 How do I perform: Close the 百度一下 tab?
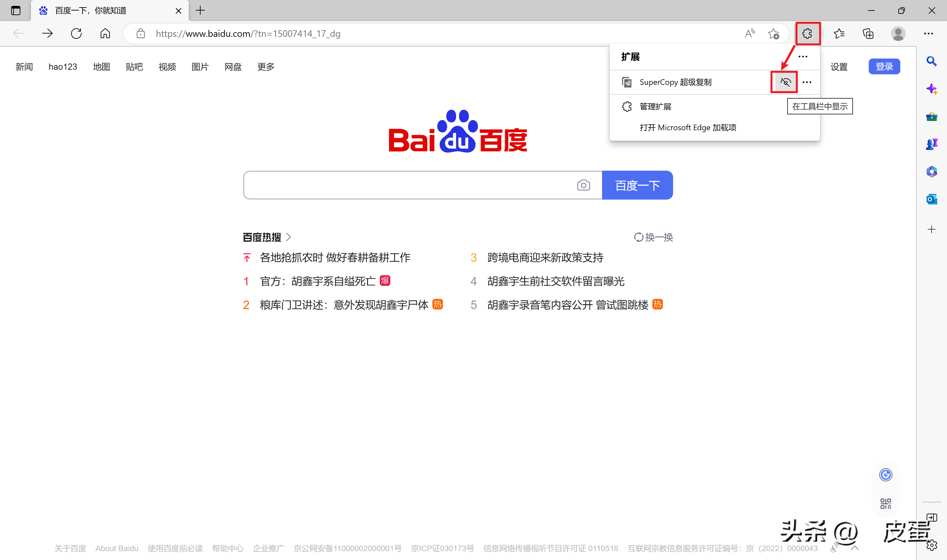click(x=179, y=11)
